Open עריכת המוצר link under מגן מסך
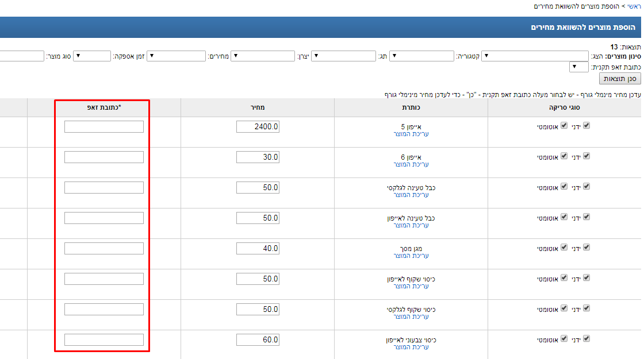Image resolution: width=644 pixels, height=359 pixels. [x=411, y=255]
